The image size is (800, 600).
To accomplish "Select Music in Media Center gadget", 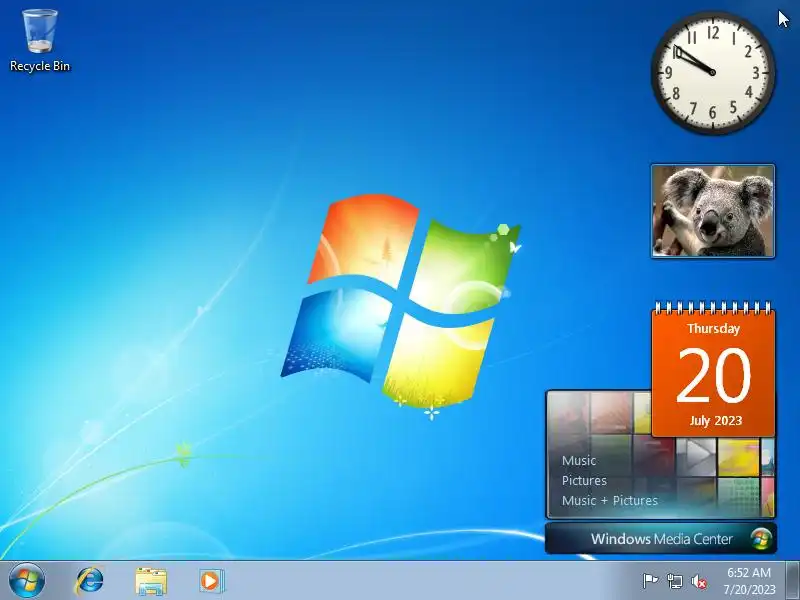I will coord(579,460).
